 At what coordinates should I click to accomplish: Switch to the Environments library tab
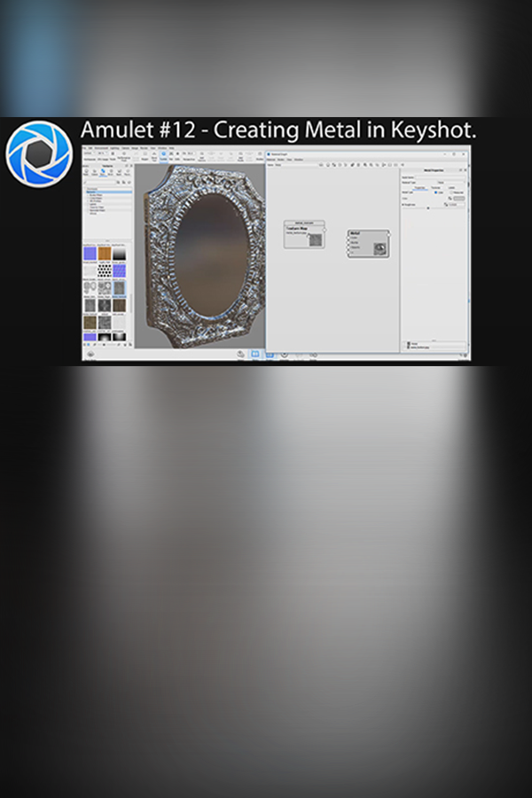[111, 173]
